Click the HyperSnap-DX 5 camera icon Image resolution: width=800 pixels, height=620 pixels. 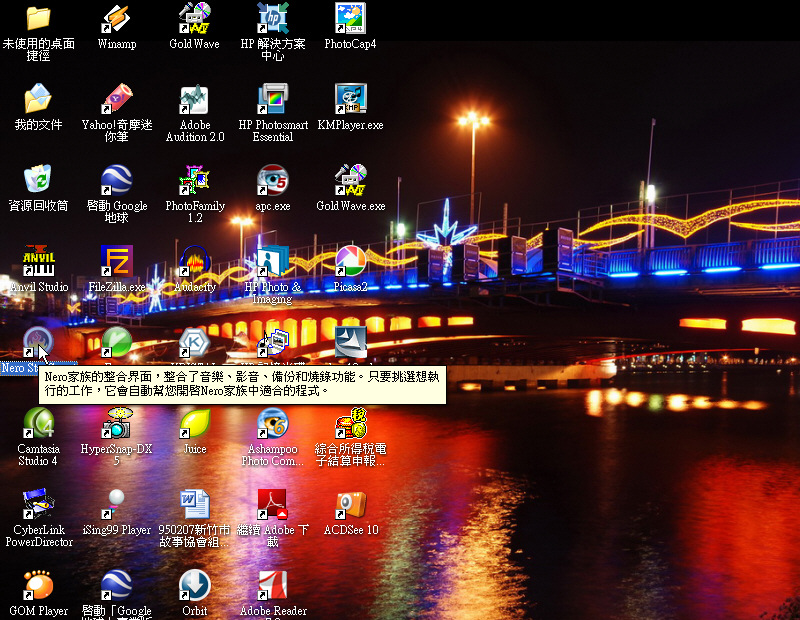117,423
